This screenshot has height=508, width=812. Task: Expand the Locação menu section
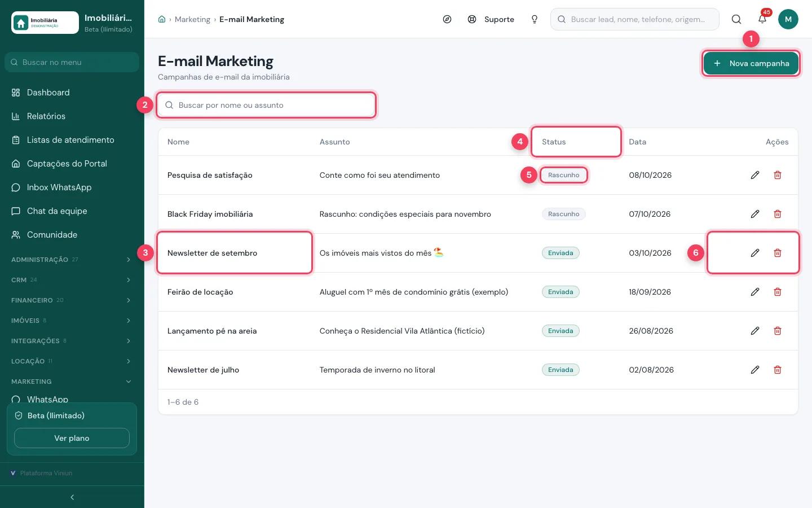coord(72,361)
